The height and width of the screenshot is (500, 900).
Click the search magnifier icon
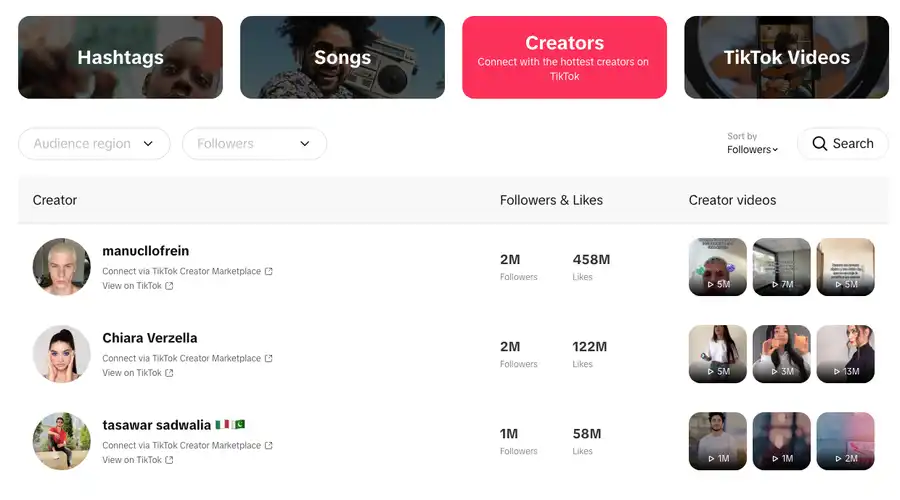[x=820, y=144]
